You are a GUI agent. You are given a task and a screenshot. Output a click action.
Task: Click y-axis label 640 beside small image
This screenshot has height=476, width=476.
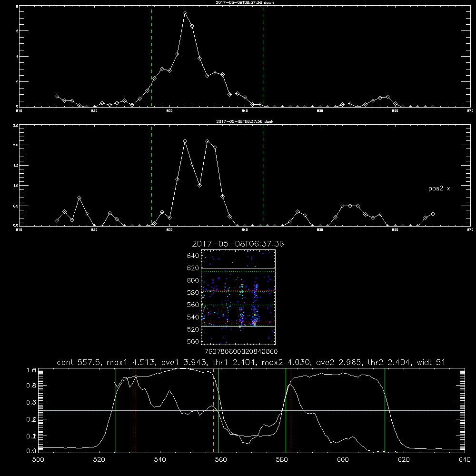point(193,256)
